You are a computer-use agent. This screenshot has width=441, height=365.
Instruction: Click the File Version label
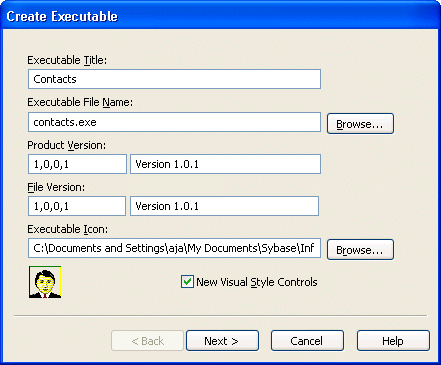pos(56,187)
